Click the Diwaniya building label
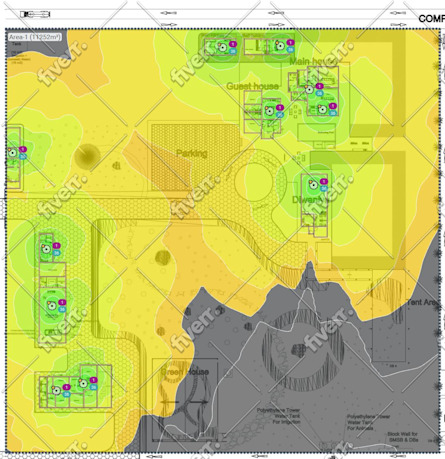The image size is (445, 459). (x=308, y=200)
